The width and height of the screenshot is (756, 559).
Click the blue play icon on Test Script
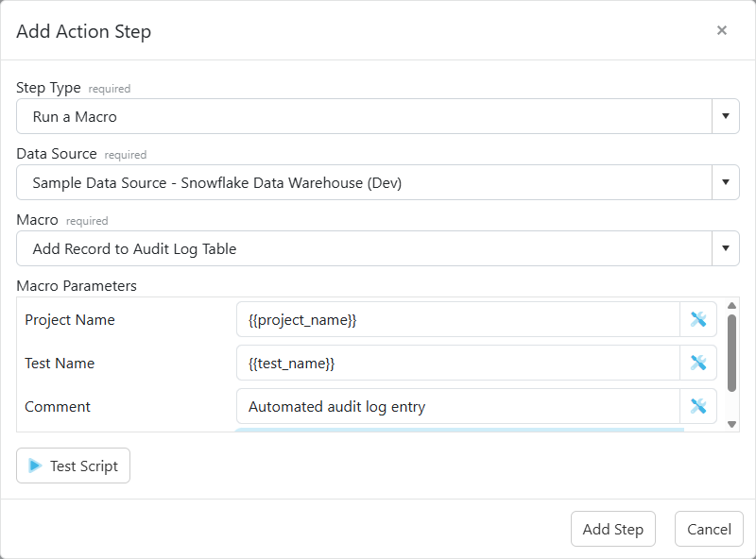tap(36, 465)
